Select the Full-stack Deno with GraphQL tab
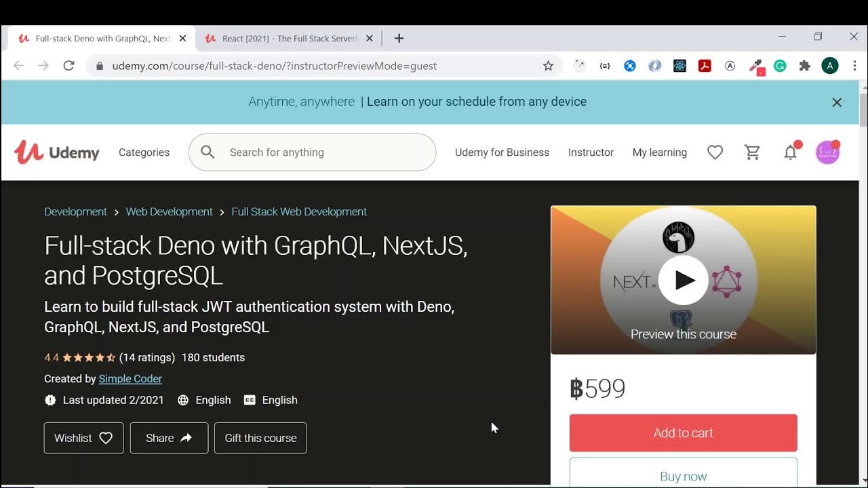The width and height of the screenshot is (868, 488). (x=102, y=39)
